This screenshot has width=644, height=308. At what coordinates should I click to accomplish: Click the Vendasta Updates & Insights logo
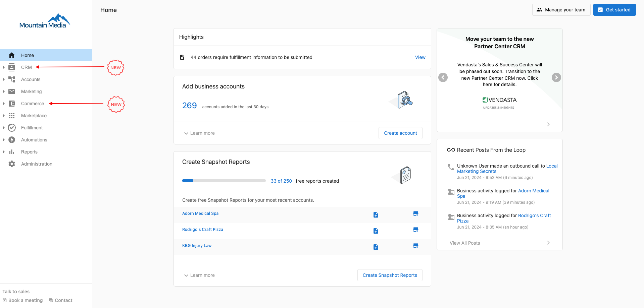(499, 103)
